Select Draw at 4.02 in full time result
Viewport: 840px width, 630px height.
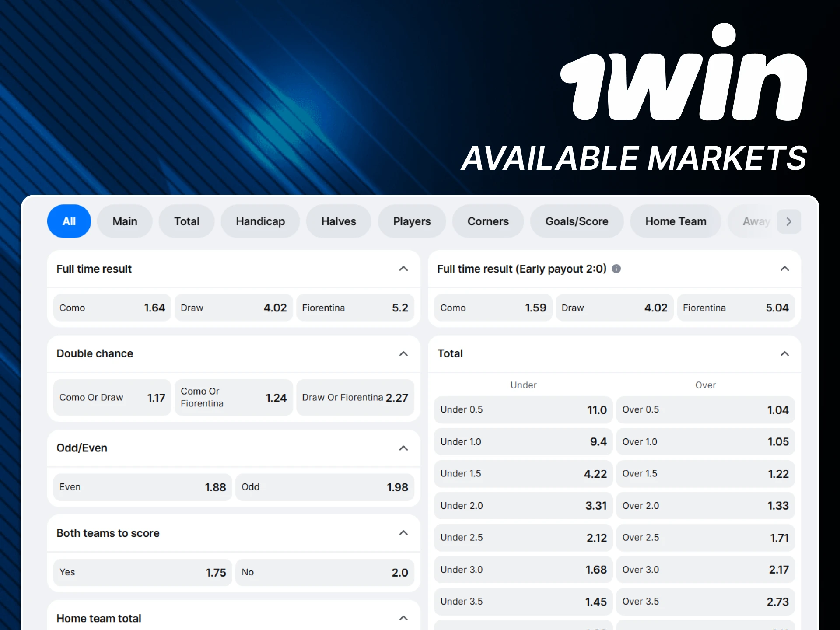coord(234,308)
